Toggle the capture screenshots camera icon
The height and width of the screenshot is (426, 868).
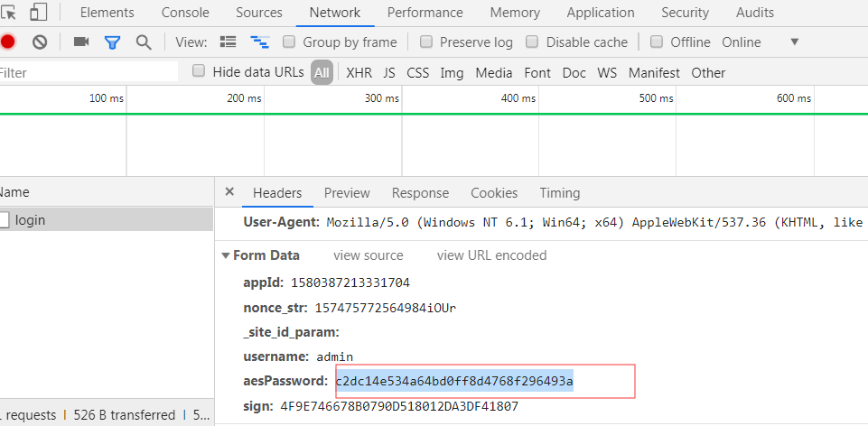point(81,42)
